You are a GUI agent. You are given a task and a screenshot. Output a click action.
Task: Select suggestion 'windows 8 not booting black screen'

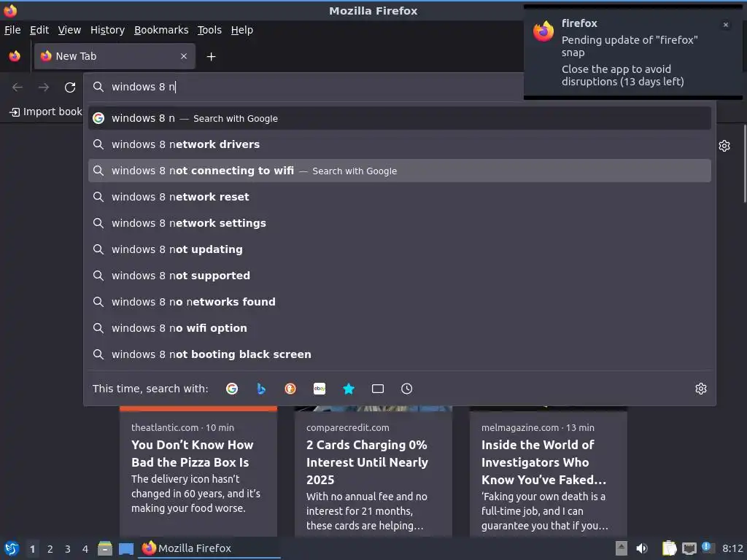[x=399, y=354]
